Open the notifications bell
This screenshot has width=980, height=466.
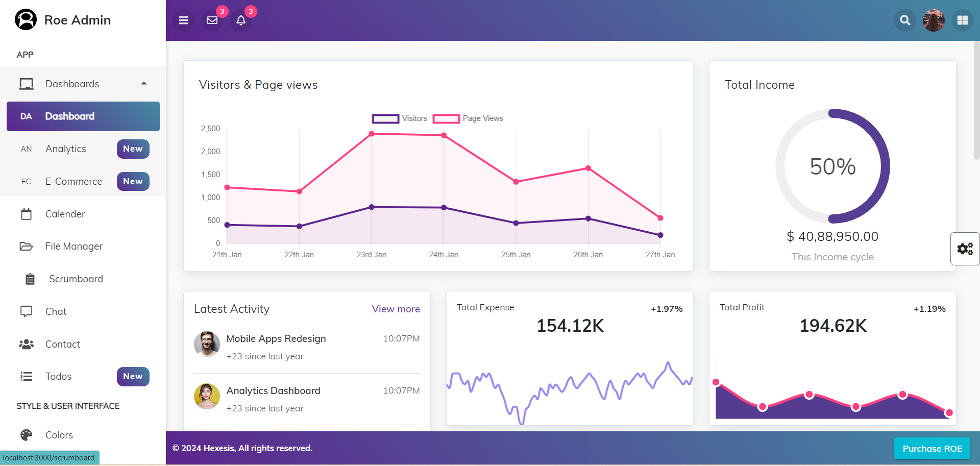point(241,20)
